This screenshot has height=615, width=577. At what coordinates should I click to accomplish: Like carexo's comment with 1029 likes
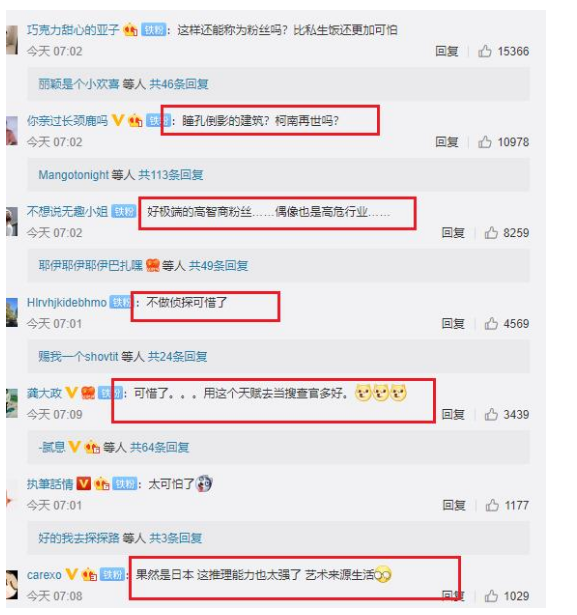491,596
